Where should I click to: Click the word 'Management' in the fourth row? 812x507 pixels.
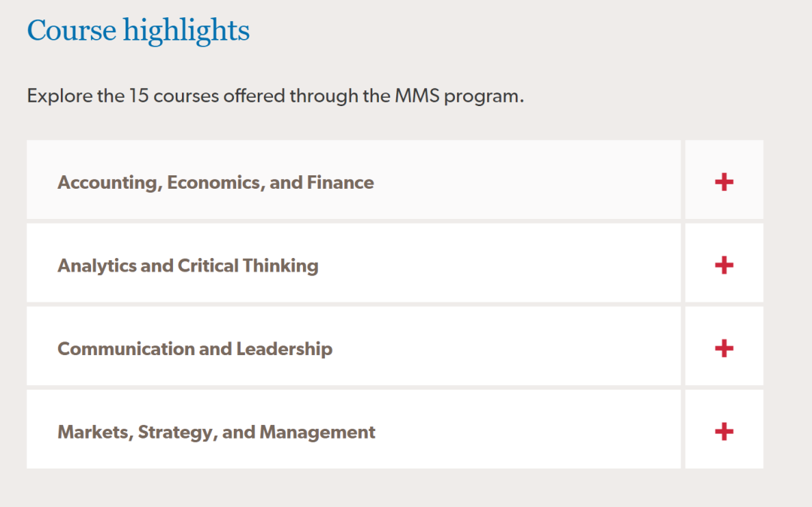[317, 433]
